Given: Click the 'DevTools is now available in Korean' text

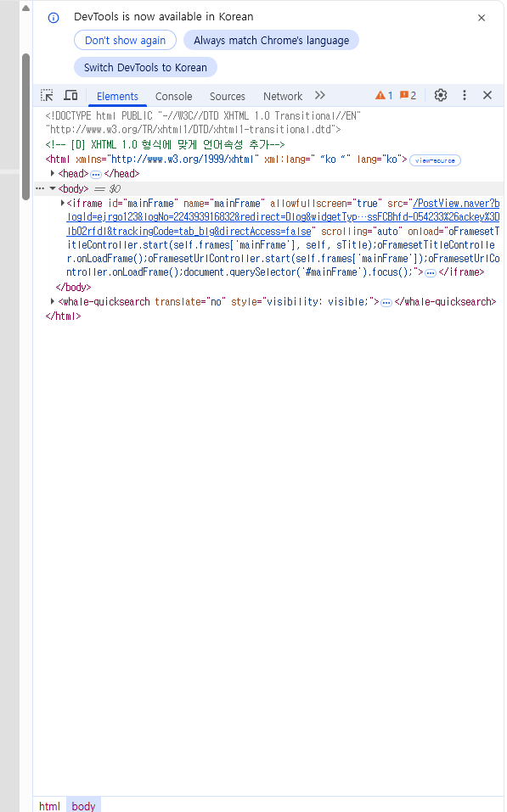Looking at the screenshot, I should (x=163, y=17).
